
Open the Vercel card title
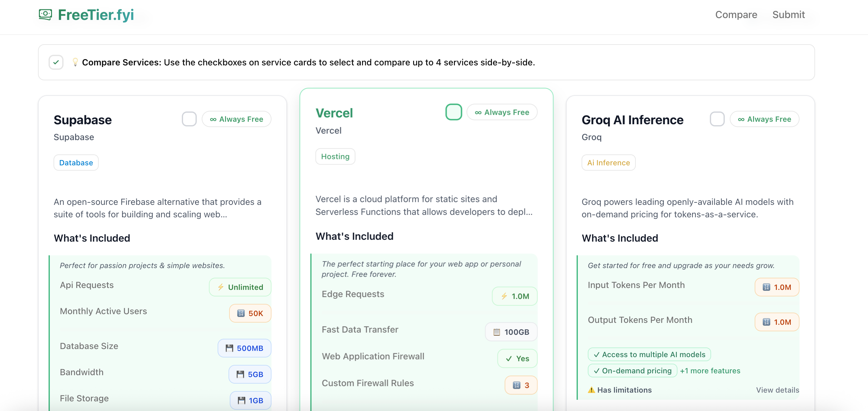334,113
